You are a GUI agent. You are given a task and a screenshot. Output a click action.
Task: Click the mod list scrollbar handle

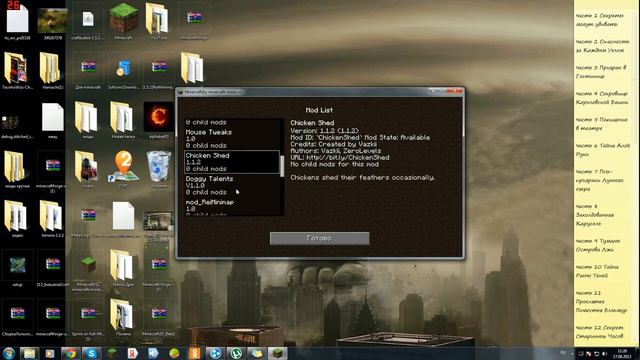[x=282, y=166]
